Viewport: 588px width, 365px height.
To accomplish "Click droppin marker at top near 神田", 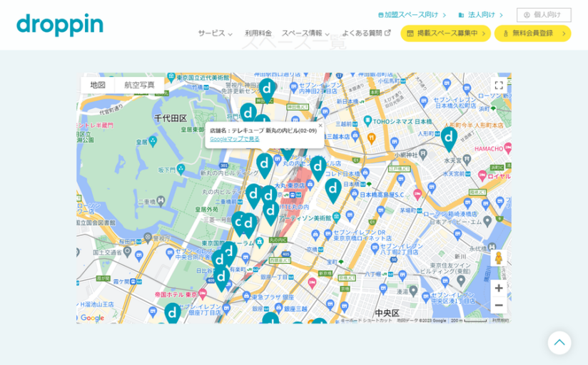I will coord(268,91).
